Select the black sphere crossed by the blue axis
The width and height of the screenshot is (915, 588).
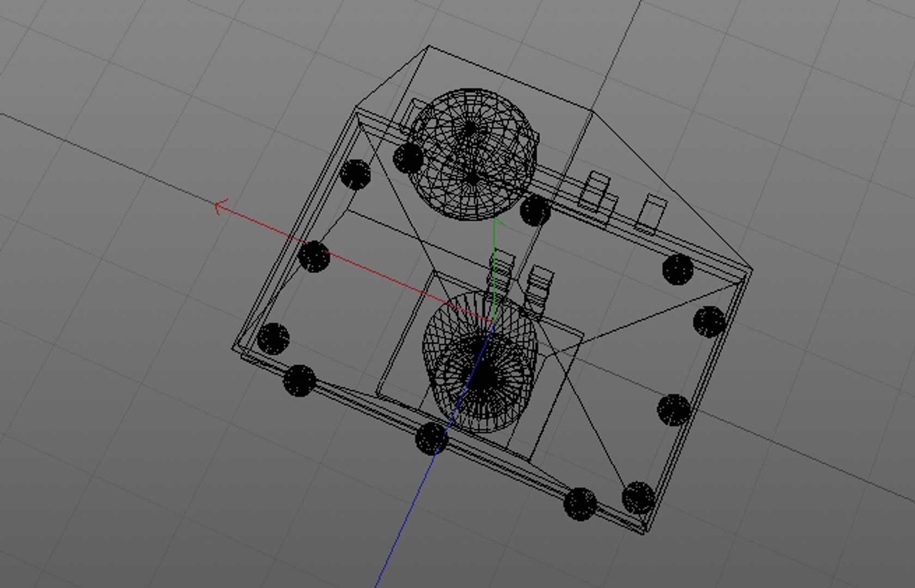(432, 439)
